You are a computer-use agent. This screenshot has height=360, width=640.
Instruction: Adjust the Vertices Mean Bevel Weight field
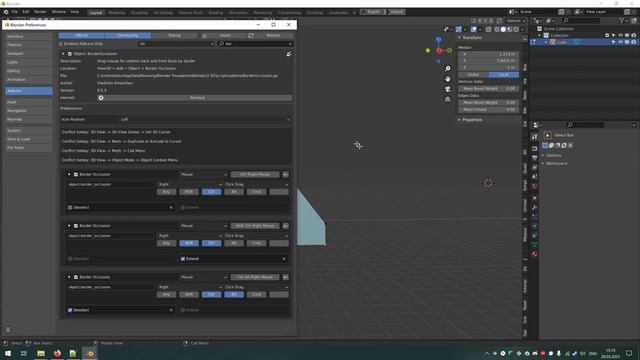(489, 89)
